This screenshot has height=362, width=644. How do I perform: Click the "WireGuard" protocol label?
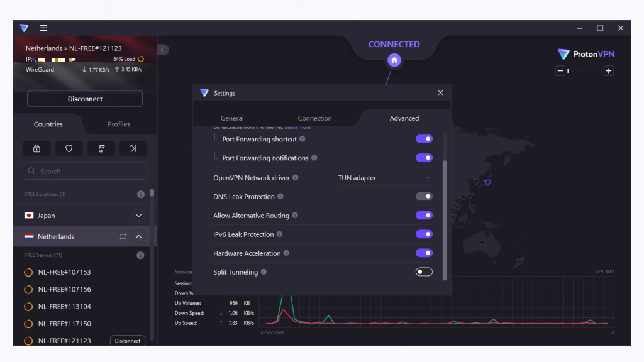tap(40, 70)
